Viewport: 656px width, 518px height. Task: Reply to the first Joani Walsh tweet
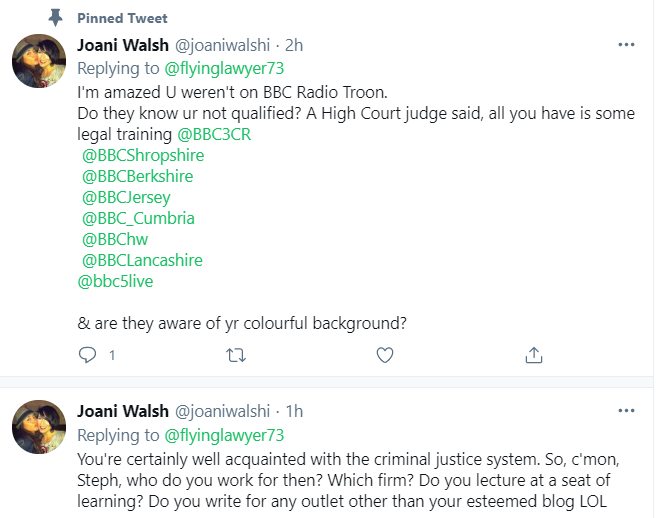click(87, 355)
